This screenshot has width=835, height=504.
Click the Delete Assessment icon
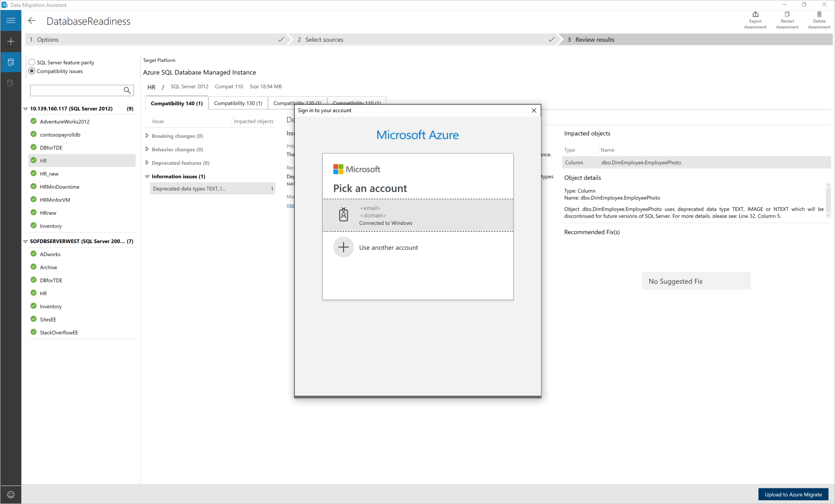[x=819, y=15]
